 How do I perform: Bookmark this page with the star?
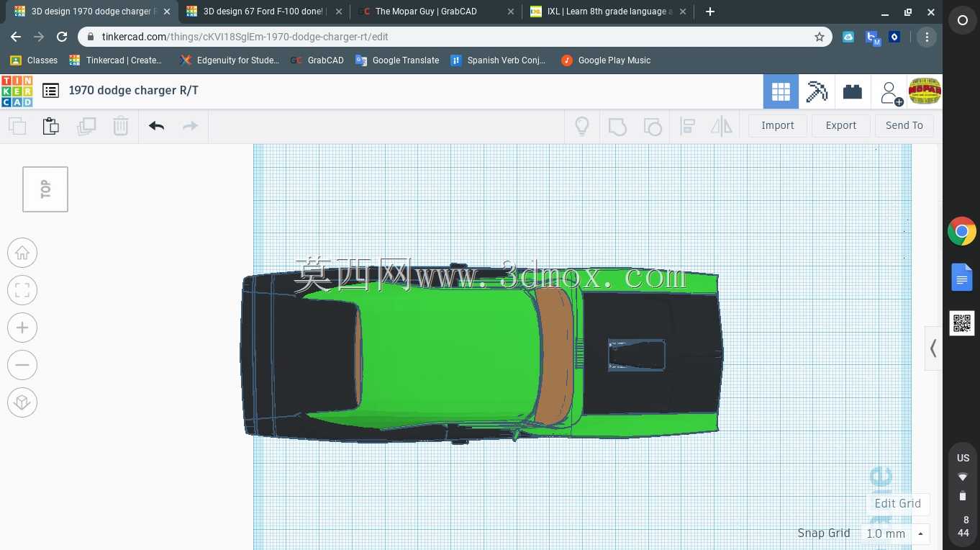(x=820, y=37)
